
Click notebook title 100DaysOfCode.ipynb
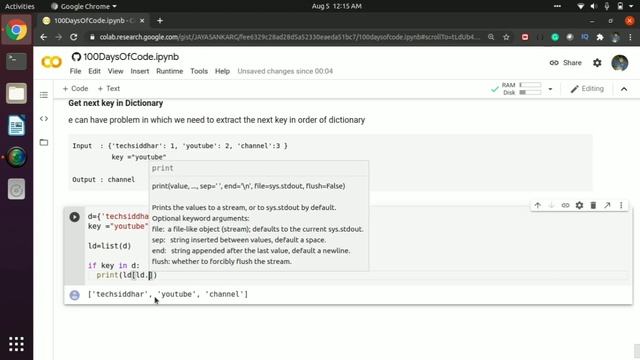pos(131,57)
